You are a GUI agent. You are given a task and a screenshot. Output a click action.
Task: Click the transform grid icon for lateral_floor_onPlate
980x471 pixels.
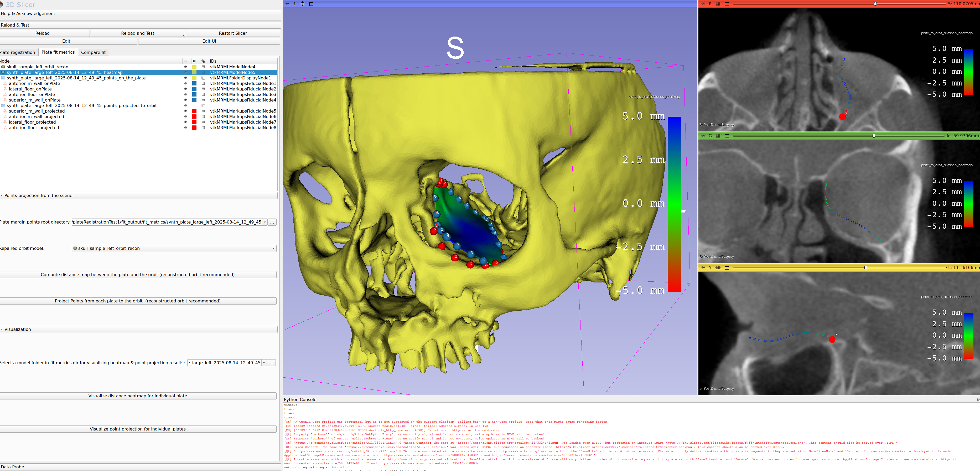click(x=203, y=89)
